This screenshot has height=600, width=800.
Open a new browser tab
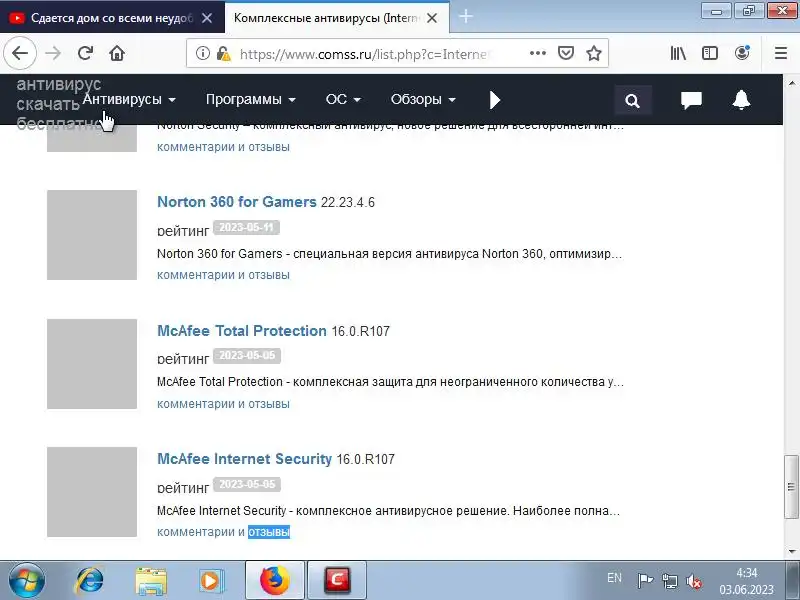tap(465, 17)
